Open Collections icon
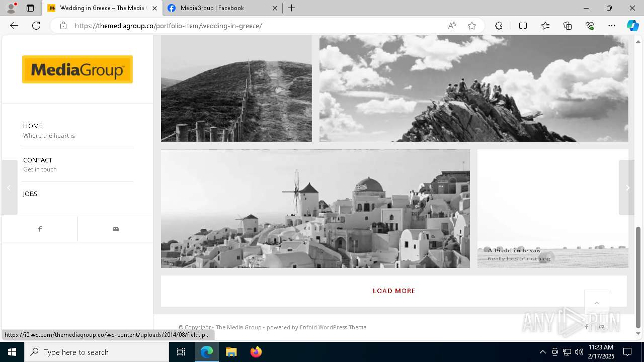Viewport: 644px width, 362px height. [568, 26]
